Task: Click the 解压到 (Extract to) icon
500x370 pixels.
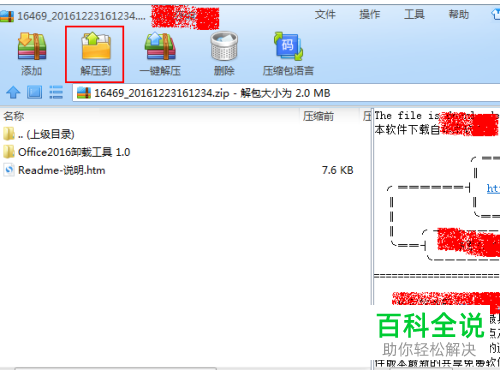Action: [96, 46]
